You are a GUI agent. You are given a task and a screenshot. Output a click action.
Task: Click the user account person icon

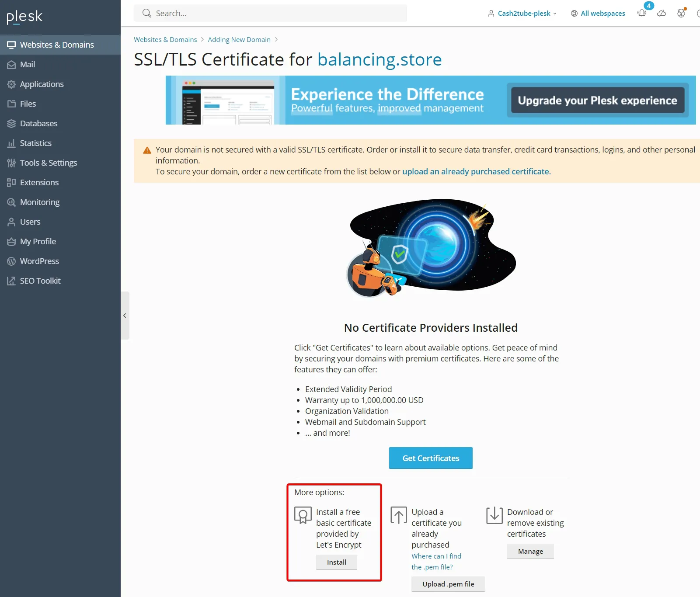pyautogui.click(x=491, y=13)
